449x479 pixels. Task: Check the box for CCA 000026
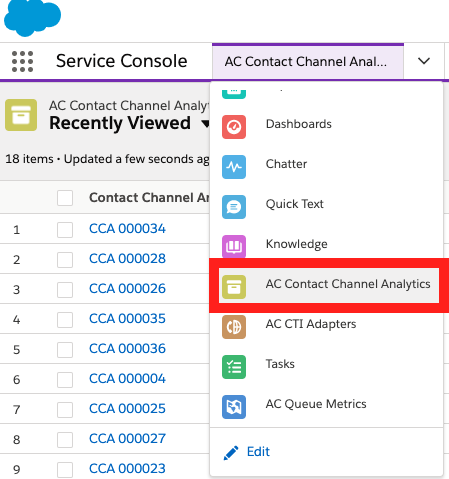[x=65, y=290]
